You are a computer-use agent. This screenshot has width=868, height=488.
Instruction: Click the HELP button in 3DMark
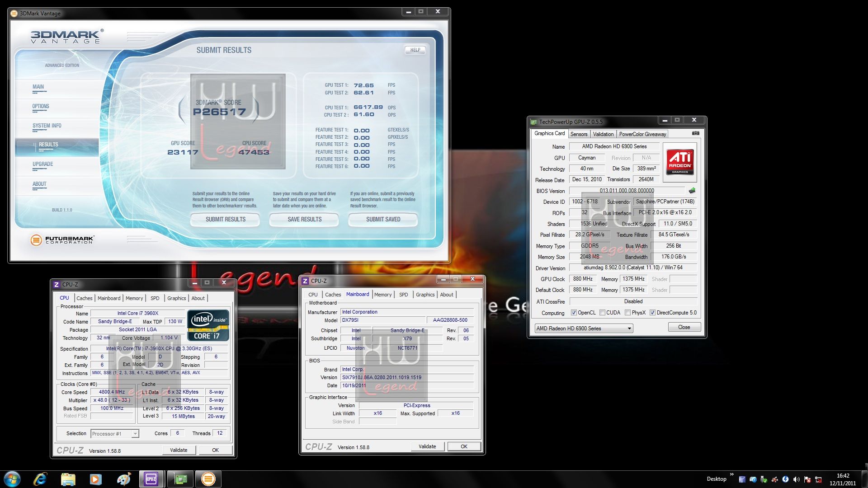pos(415,50)
